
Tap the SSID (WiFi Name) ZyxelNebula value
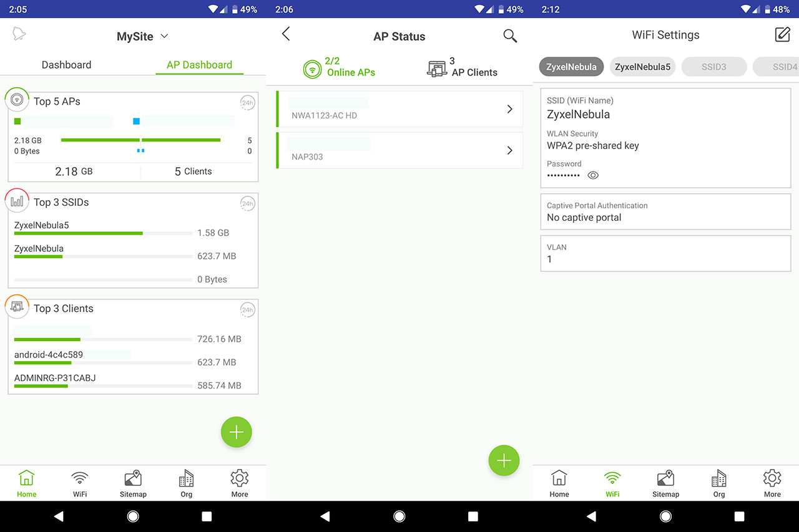pyautogui.click(x=578, y=114)
